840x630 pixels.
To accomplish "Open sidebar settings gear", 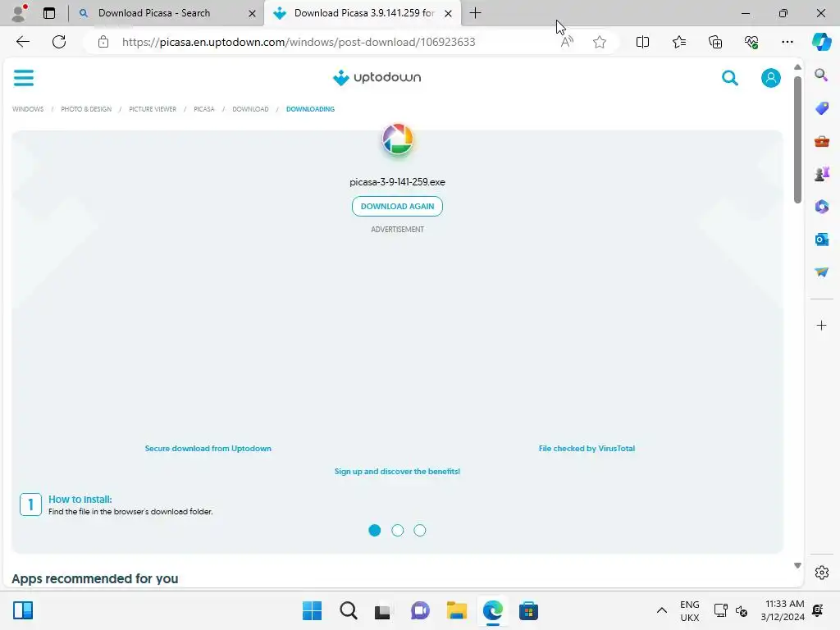I will [821, 572].
